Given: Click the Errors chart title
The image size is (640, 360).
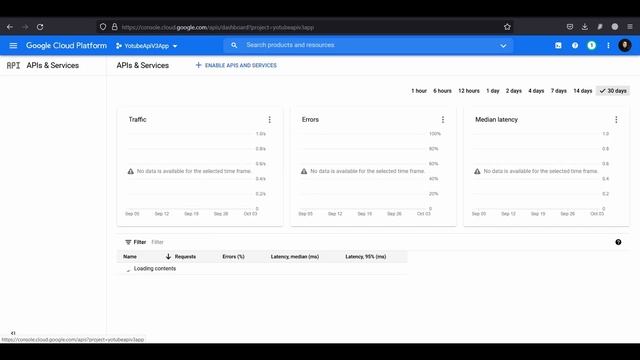Looking at the screenshot, I should pos(310,120).
